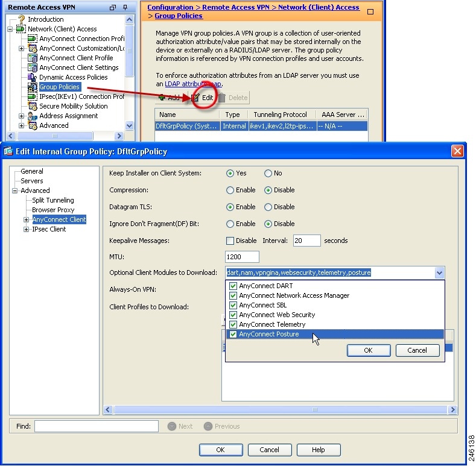Open the LDAP attribute map link
This screenshot has width=476, height=466.
pyautogui.click(x=194, y=84)
